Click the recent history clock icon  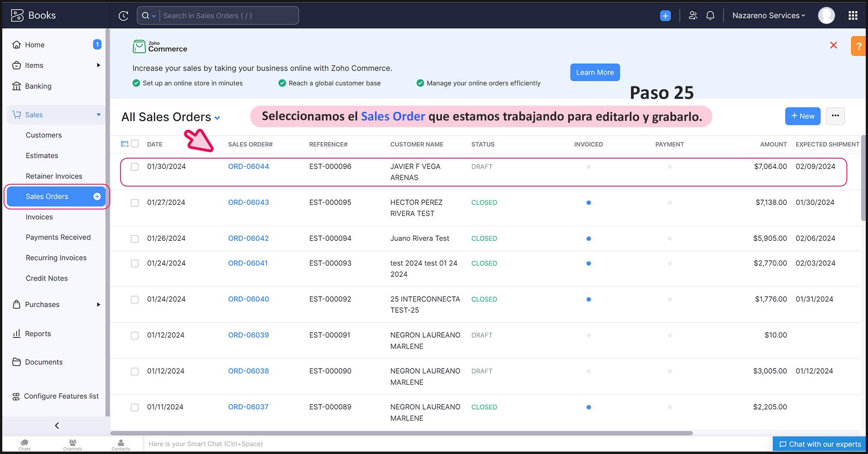pyautogui.click(x=123, y=16)
